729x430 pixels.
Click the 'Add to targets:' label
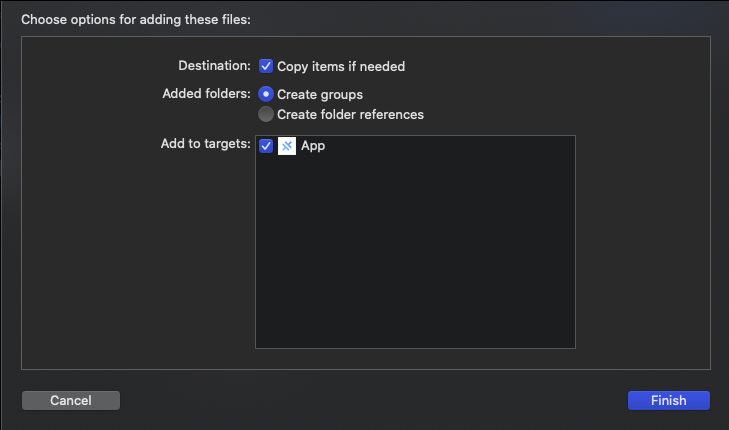coord(205,144)
